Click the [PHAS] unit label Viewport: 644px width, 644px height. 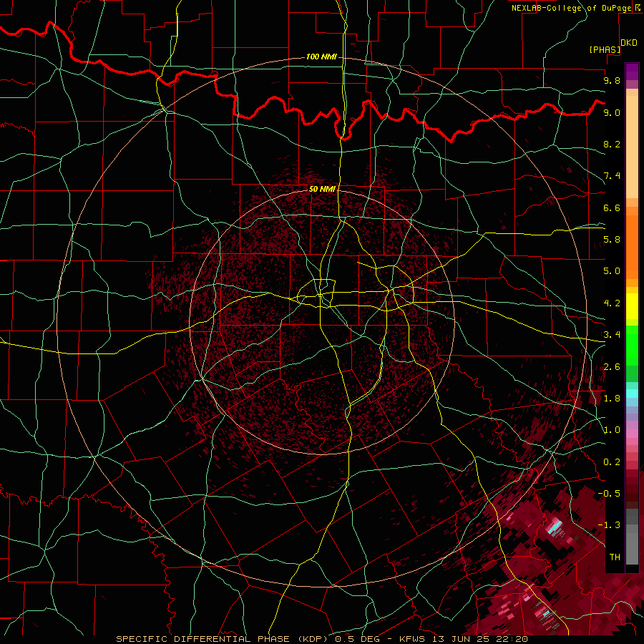tap(605, 49)
